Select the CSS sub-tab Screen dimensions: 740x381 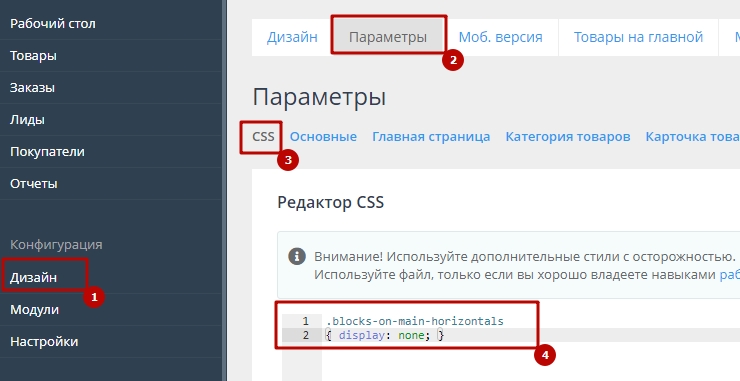tap(263, 137)
